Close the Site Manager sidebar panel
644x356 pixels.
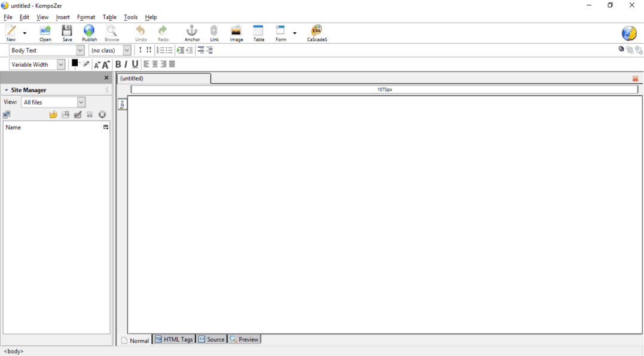pyautogui.click(x=106, y=78)
